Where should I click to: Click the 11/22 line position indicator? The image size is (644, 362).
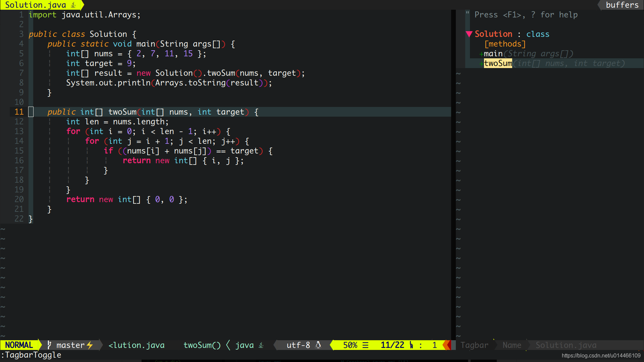coord(392,345)
